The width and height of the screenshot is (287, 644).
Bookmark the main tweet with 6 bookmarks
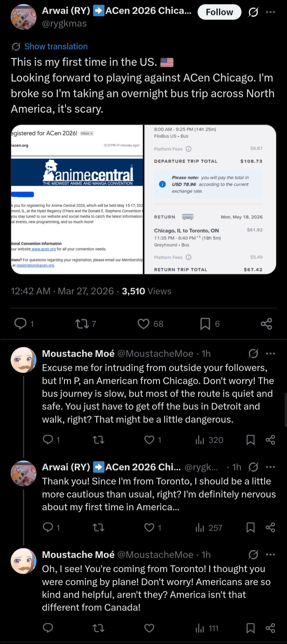pos(205,324)
